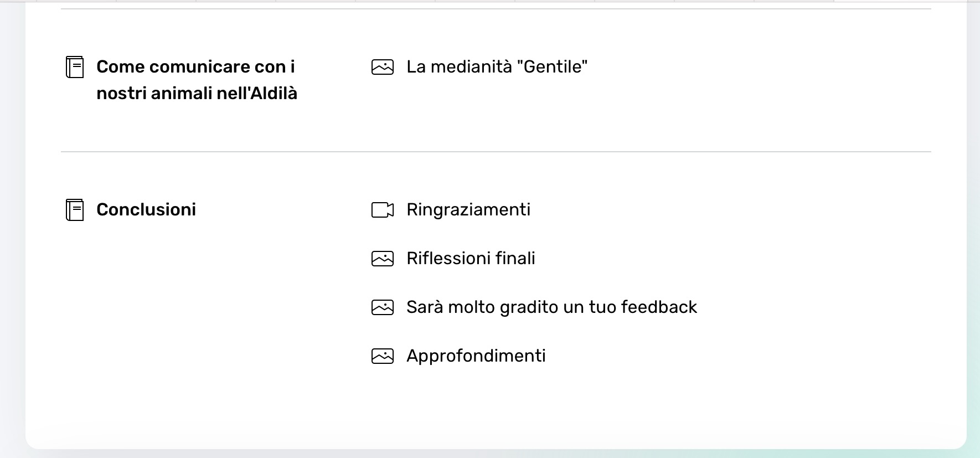Select the Conclusioni section heading
The image size is (980, 458).
146,210
